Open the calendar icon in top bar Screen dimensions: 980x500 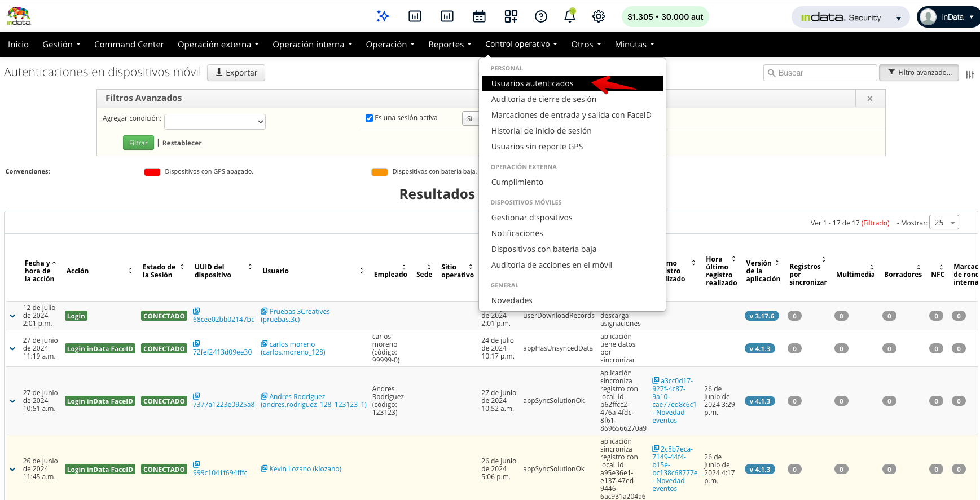[479, 16]
